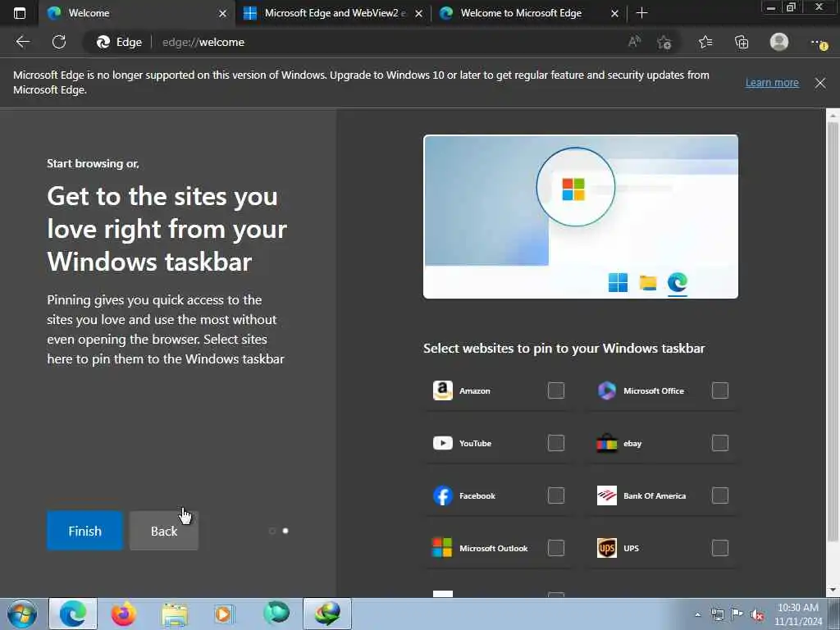Click the Back button
The width and height of the screenshot is (840, 630).
(x=164, y=531)
